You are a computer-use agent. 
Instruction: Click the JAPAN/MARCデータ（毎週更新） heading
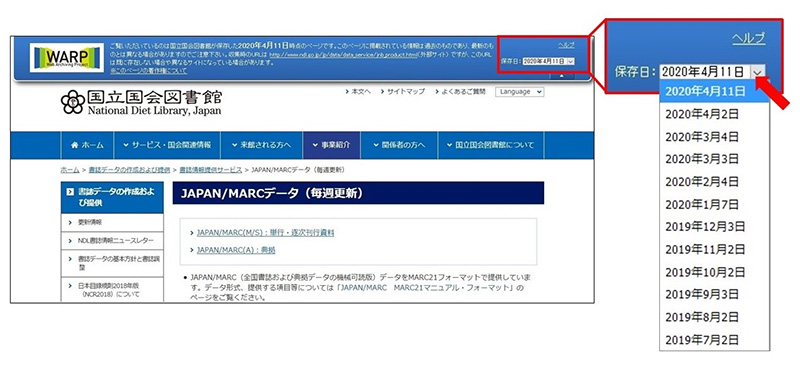click(x=358, y=193)
